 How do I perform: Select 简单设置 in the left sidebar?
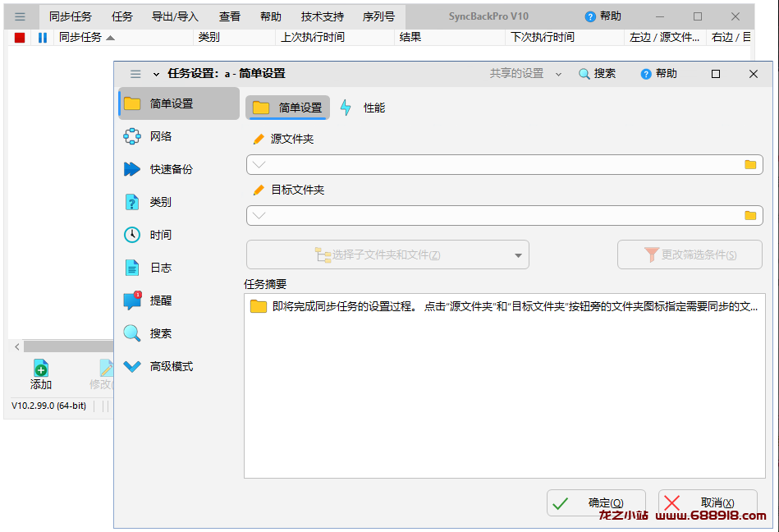(179, 103)
